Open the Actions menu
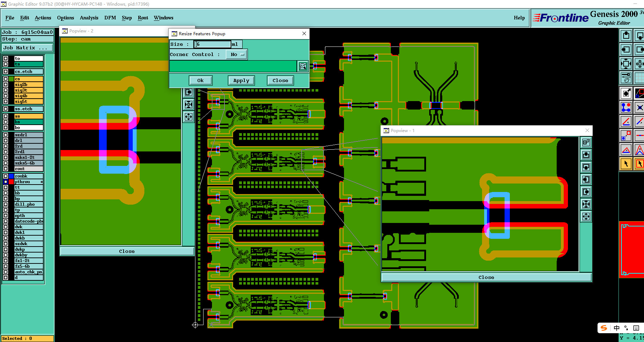Viewport: 644px width, 342px height. tap(43, 18)
